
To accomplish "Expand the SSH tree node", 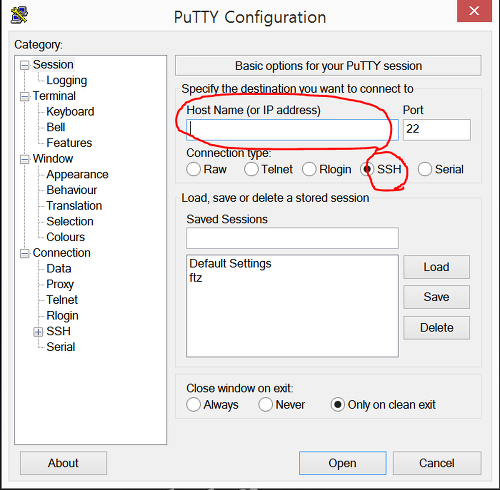I will point(38,332).
